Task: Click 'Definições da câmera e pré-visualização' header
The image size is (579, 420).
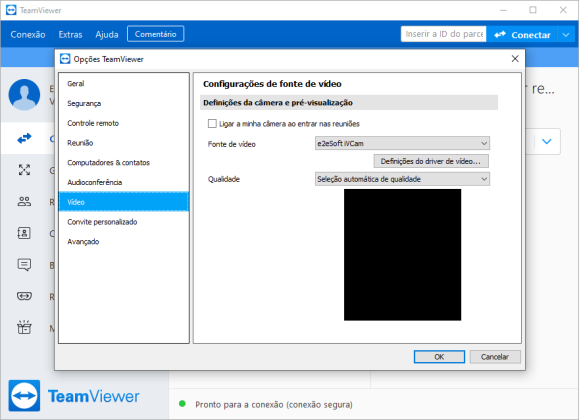Action: click(x=349, y=103)
